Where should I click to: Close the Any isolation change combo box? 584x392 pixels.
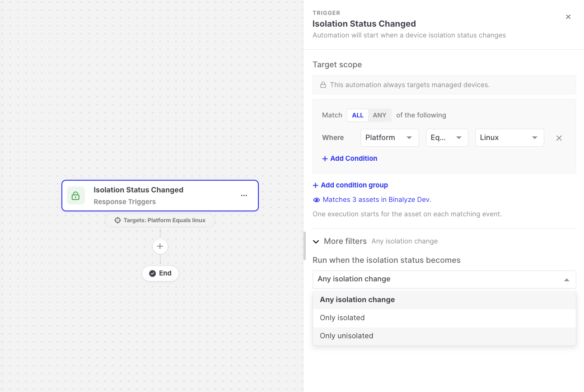click(444, 280)
